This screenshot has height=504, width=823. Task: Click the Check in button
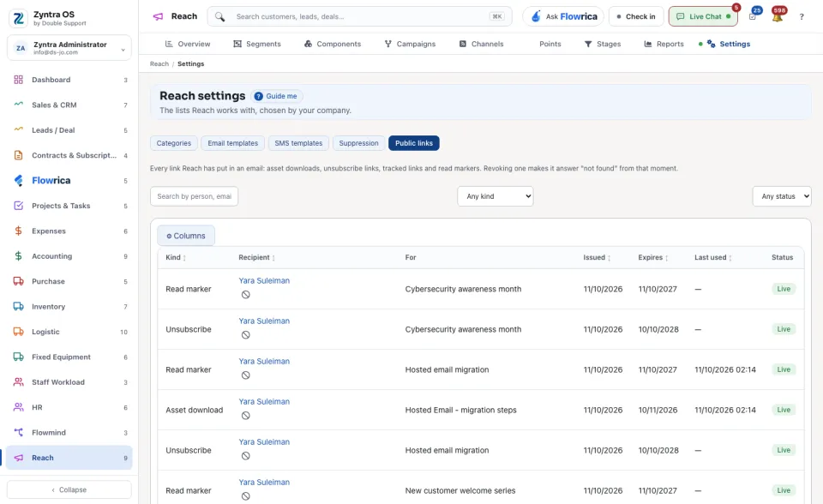pyautogui.click(x=636, y=17)
